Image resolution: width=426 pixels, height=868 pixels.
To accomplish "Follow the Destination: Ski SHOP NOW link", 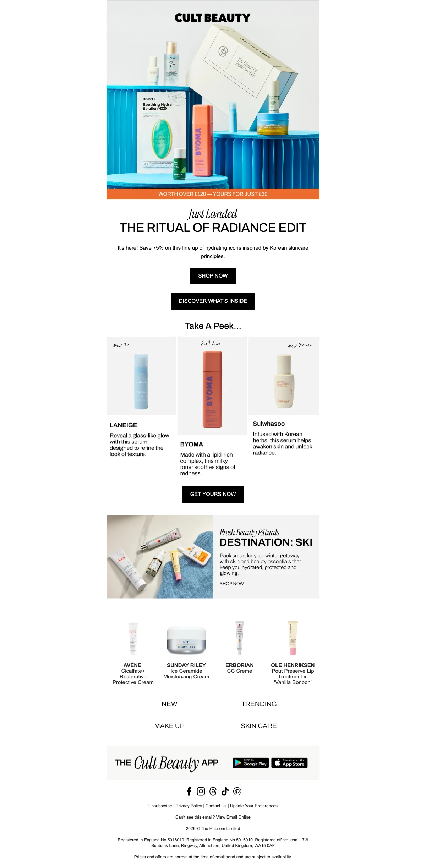I will 231,584.
